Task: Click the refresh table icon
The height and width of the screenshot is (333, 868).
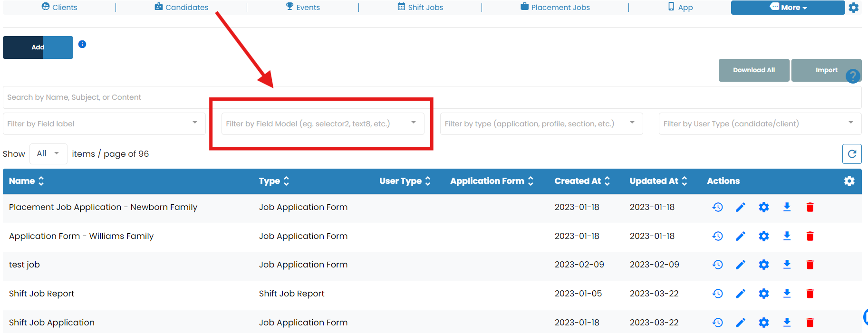Action: point(851,154)
